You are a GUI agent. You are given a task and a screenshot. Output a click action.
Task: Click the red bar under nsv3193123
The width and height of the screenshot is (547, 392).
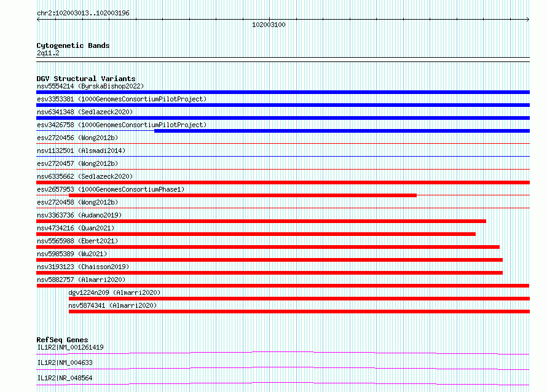269,273
